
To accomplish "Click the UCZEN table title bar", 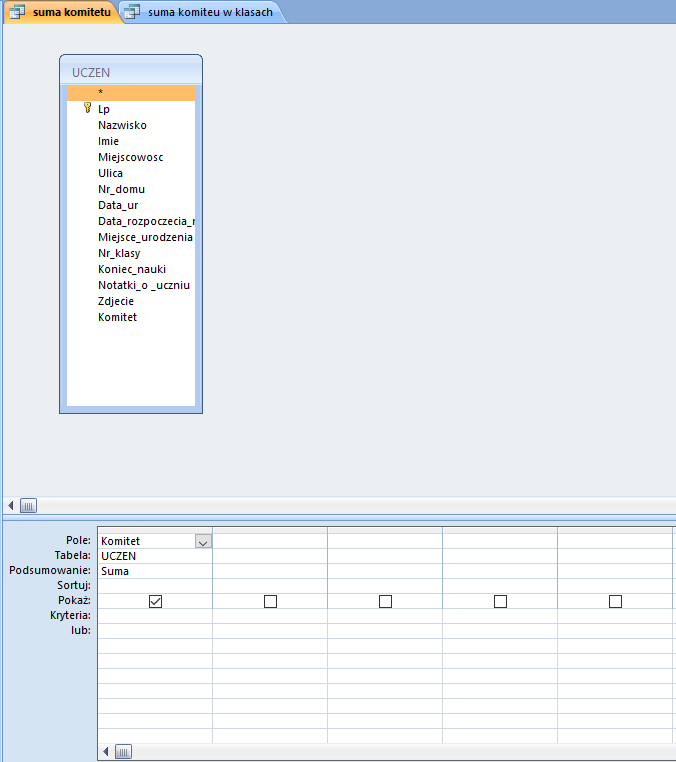I will [x=130, y=72].
